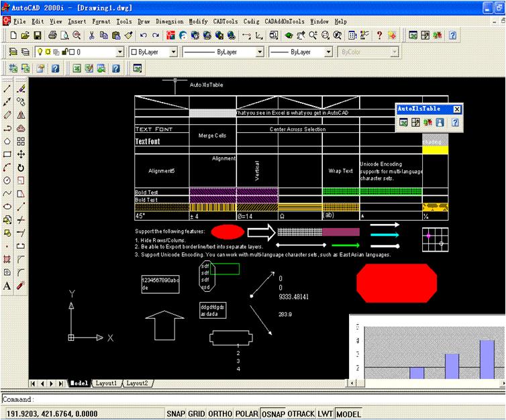Viewport: 506px width, 420px height.
Task: Jump to first layout tab arrow
Action: click(33, 384)
